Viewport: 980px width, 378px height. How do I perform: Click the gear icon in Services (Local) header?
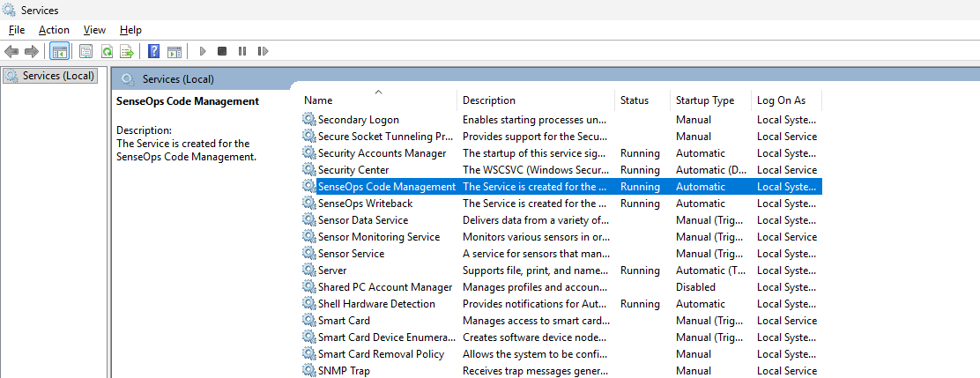(x=128, y=79)
